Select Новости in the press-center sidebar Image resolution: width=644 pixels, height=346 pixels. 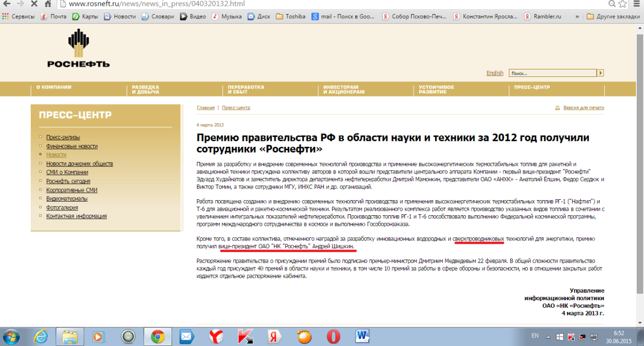56,155
